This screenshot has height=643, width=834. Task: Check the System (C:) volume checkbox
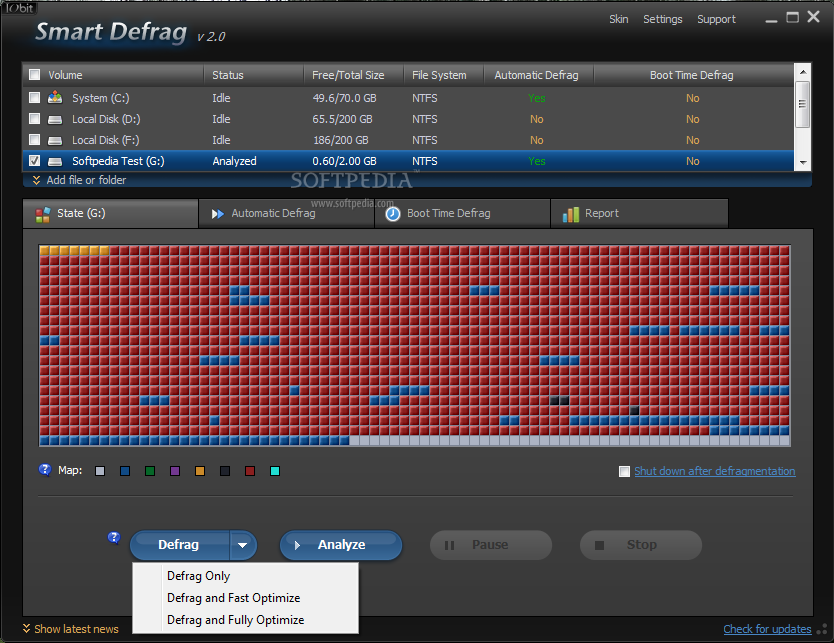(35, 97)
